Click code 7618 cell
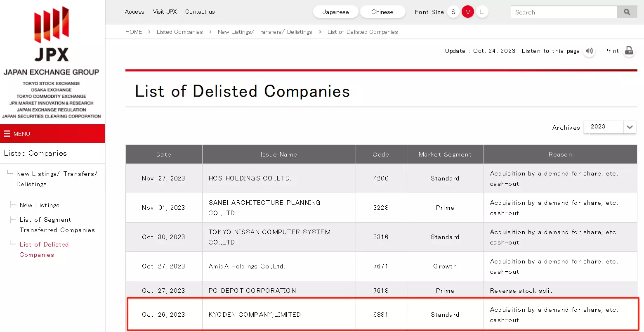The image size is (644, 332). pyautogui.click(x=381, y=291)
